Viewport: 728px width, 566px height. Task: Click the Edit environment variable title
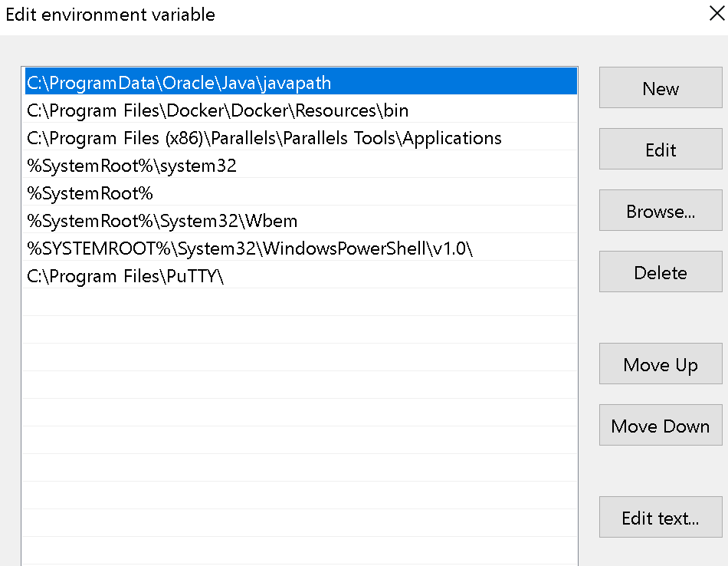pyautogui.click(x=110, y=15)
